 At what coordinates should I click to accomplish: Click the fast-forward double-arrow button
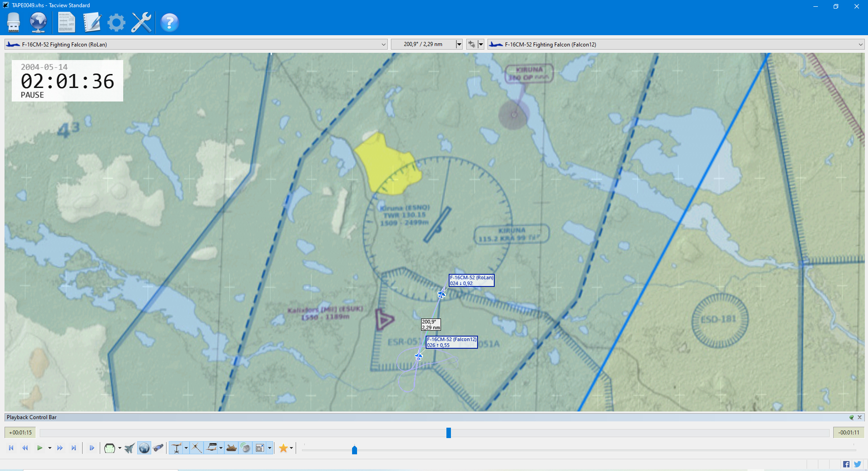pos(60,448)
